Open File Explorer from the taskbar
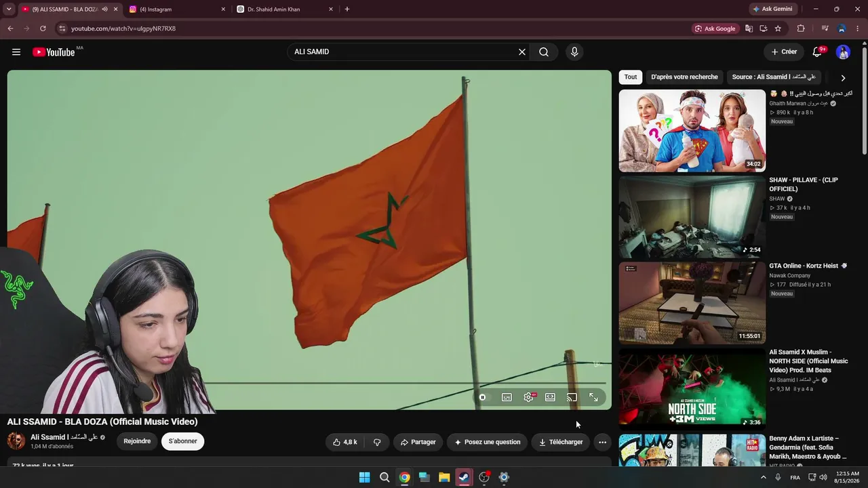This screenshot has width=868, height=488. (x=444, y=477)
